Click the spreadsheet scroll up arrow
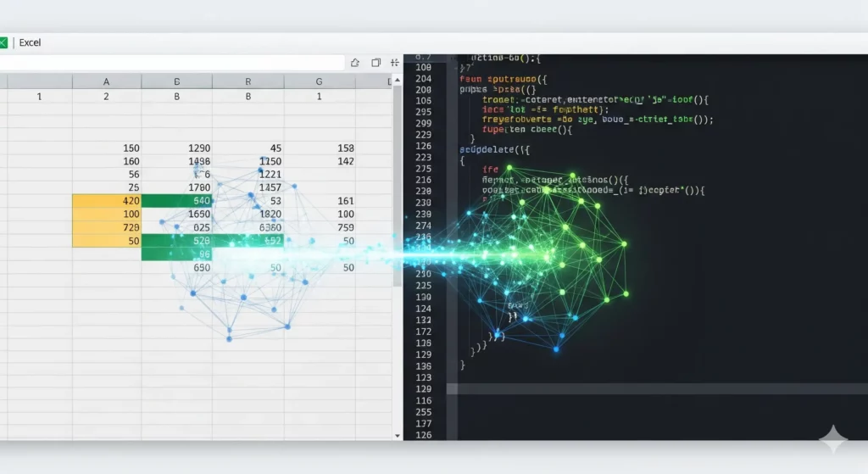Viewport: 868px width, 474px height. click(x=398, y=81)
